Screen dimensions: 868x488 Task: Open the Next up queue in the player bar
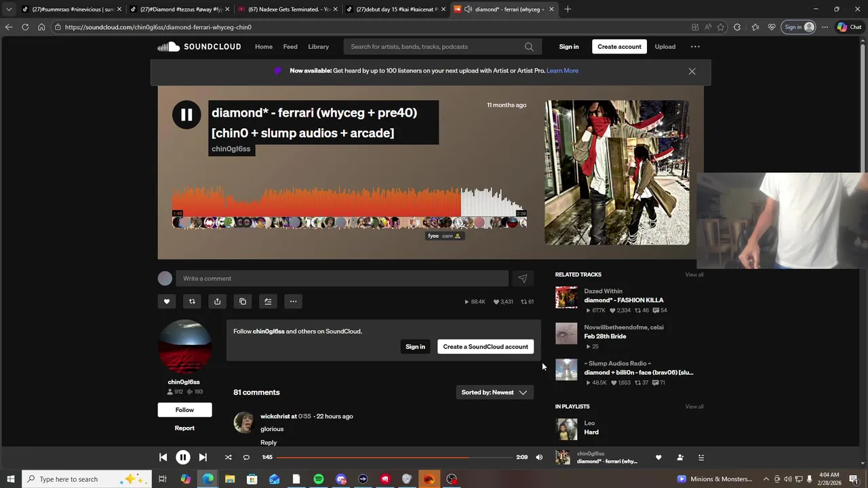point(701,457)
